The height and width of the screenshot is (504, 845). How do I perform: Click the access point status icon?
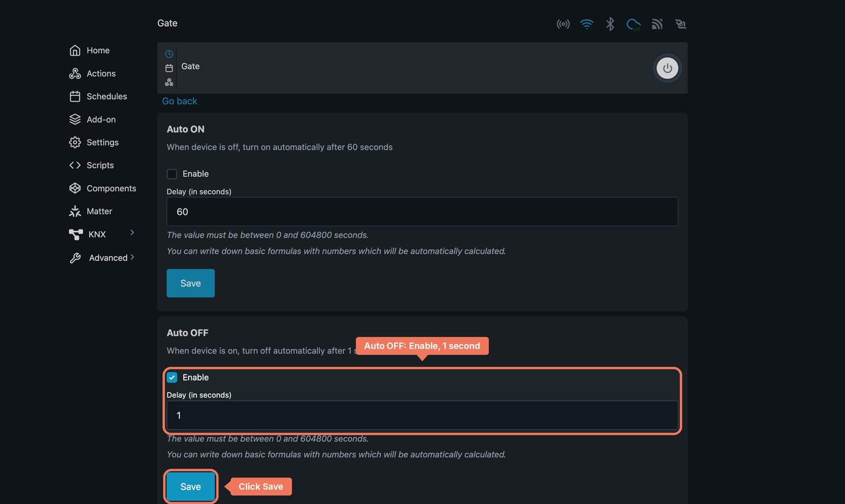563,24
